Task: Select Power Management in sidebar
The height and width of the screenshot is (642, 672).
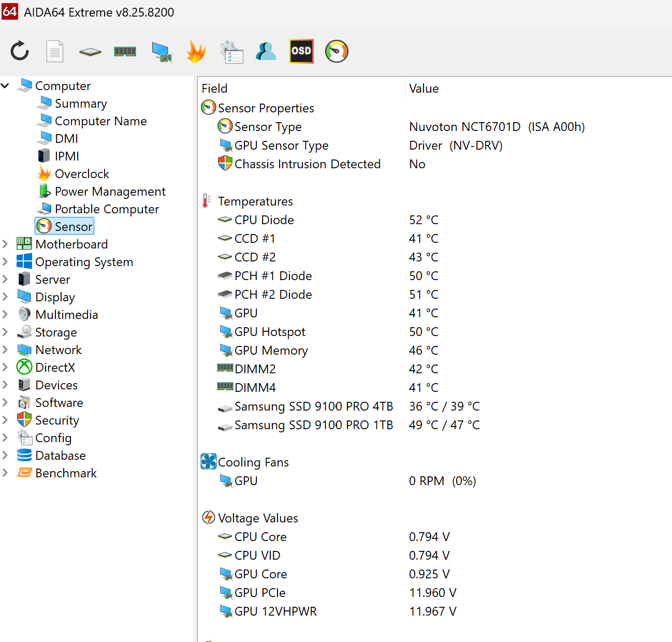Action: click(110, 192)
